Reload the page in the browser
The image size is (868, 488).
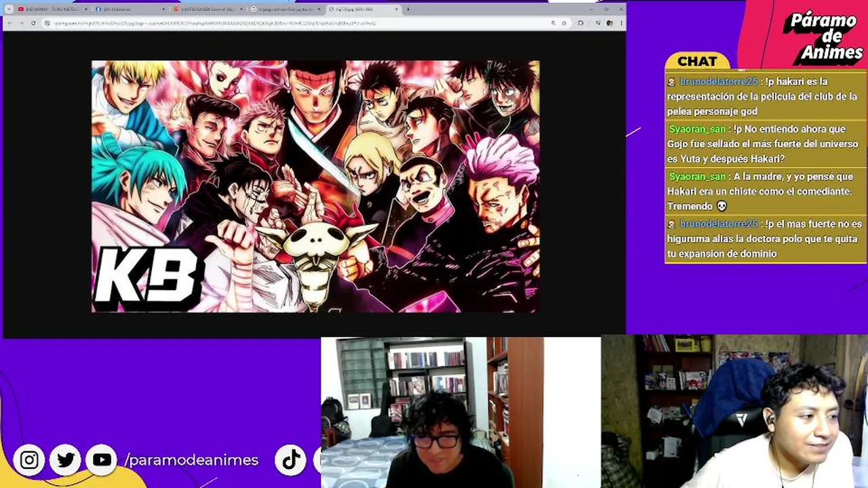click(x=33, y=23)
